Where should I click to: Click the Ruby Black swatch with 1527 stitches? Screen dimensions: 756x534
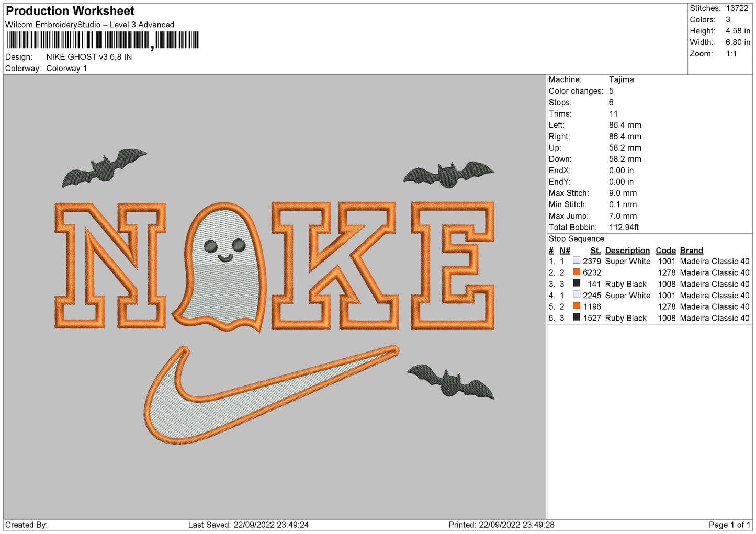tap(576, 317)
